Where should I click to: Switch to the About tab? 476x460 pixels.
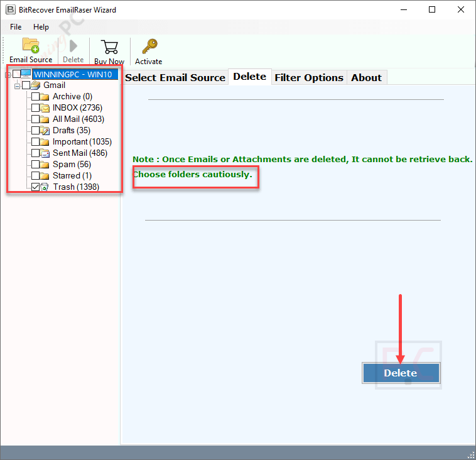coord(366,77)
